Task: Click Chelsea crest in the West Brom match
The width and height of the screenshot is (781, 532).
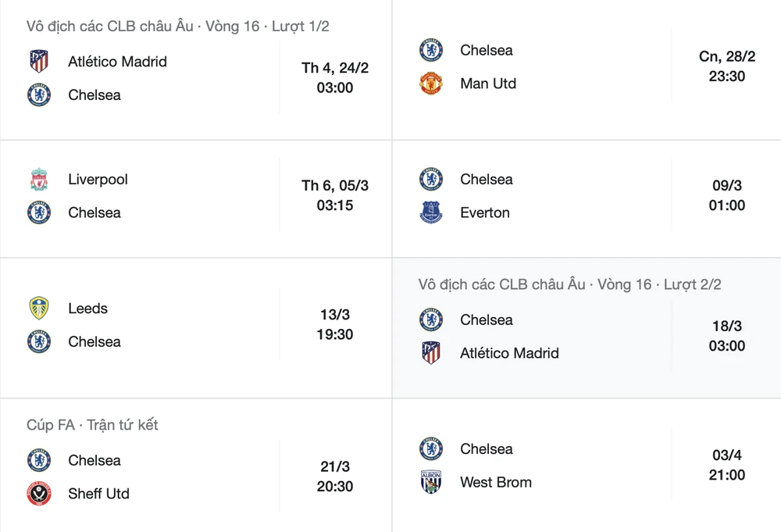Action: (431, 449)
